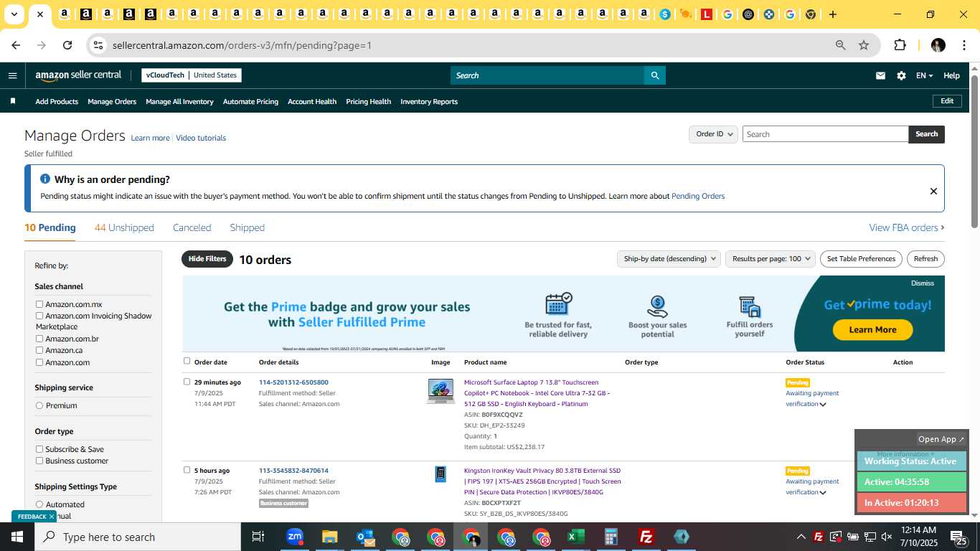Image resolution: width=980 pixels, height=551 pixels.
Task: Close the Feedback tab
Action: tap(52, 517)
